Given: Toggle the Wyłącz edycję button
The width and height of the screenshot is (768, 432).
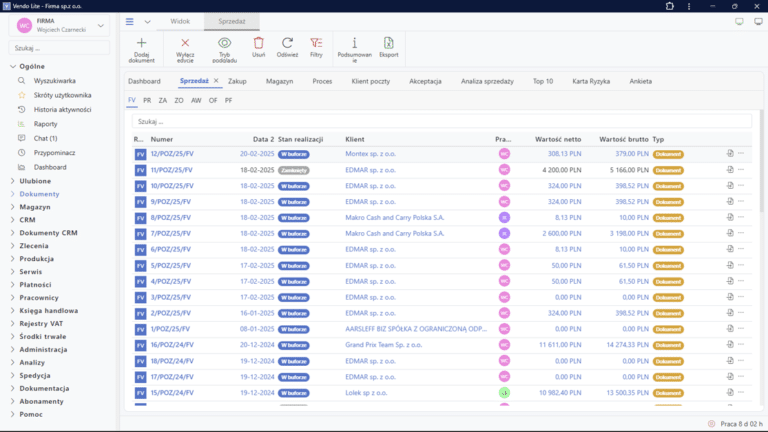Looking at the screenshot, I should pos(185,49).
